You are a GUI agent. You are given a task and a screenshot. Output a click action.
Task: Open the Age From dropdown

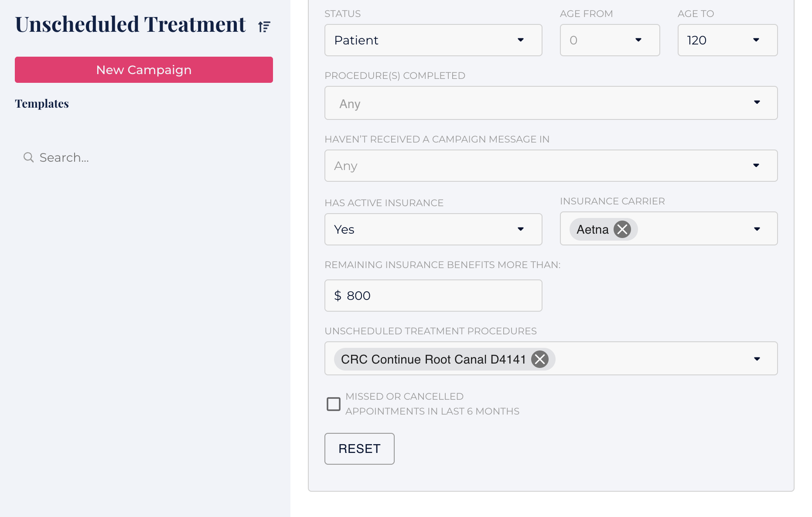(x=609, y=40)
